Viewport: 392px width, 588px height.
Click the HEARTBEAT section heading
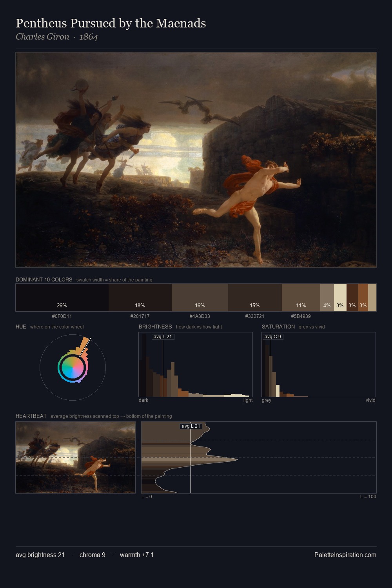(31, 416)
